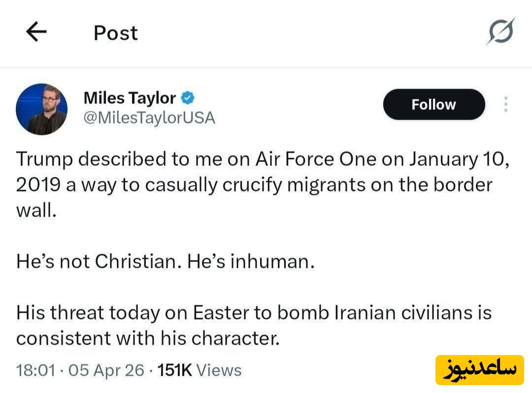Click the 18:01 post timestamp
The height and width of the screenshot is (393, 532).
[35, 370]
